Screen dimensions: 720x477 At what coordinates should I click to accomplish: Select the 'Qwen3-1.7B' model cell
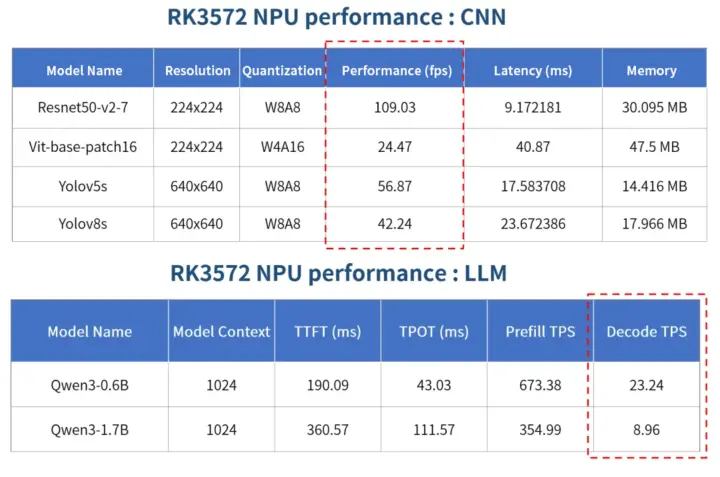tap(90, 430)
